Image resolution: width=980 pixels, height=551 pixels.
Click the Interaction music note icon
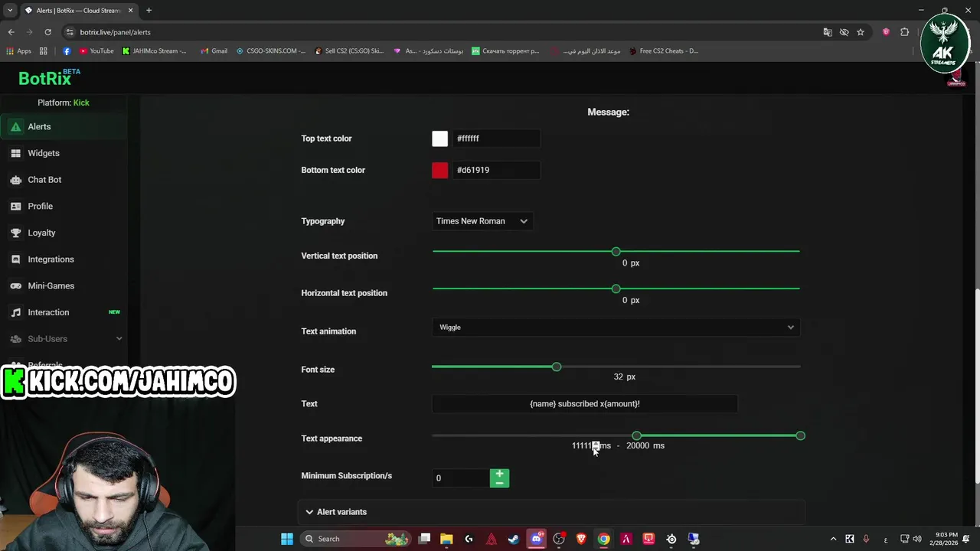point(15,312)
